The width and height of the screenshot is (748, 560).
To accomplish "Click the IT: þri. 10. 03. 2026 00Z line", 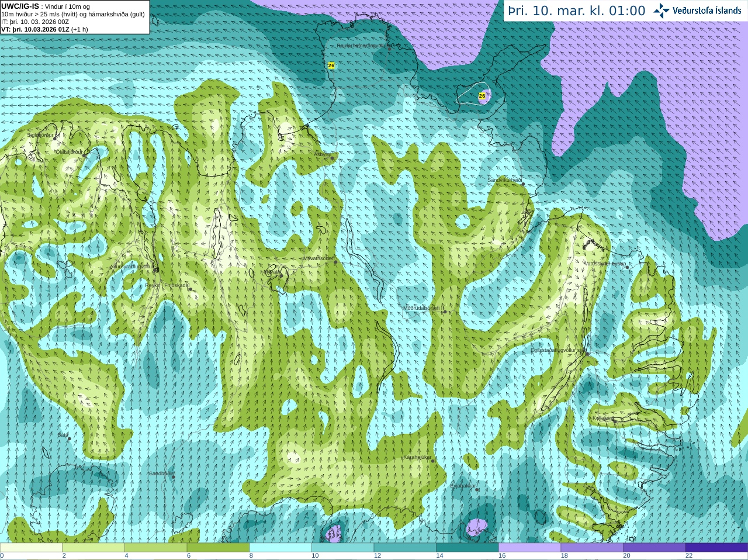I will point(35,22).
